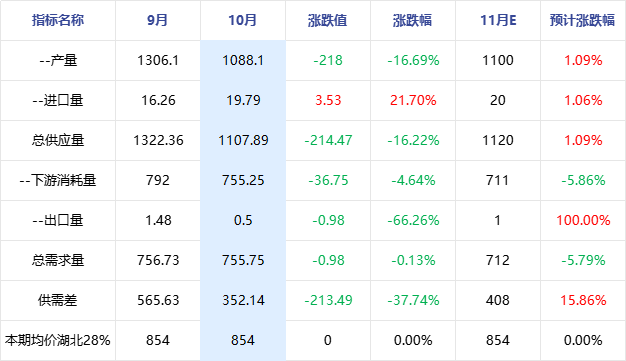
Task: Select the 1322.36 supply cell
Action: [158, 140]
